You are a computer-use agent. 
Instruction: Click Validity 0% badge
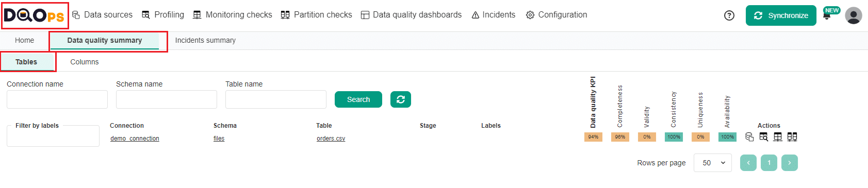[647, 137]
